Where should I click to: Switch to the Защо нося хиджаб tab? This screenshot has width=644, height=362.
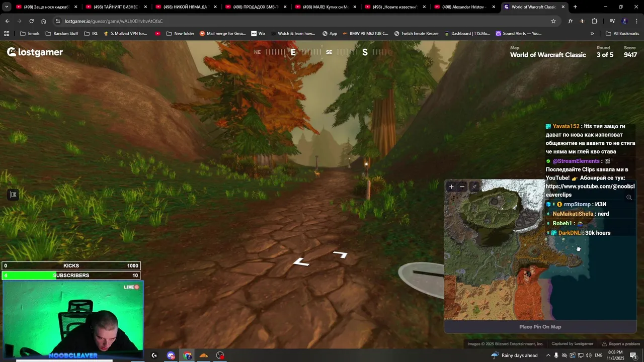[x=46, y=7]
